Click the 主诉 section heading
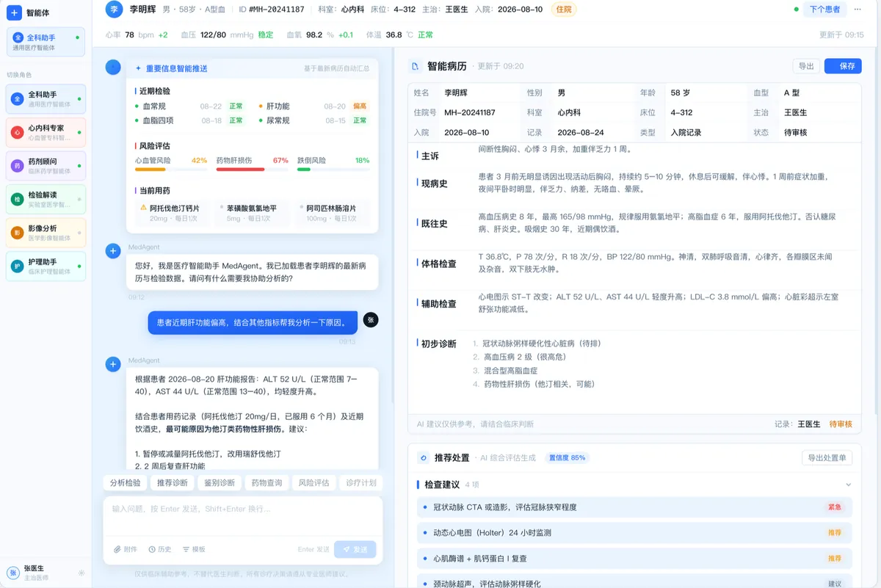 coord(429,156)
